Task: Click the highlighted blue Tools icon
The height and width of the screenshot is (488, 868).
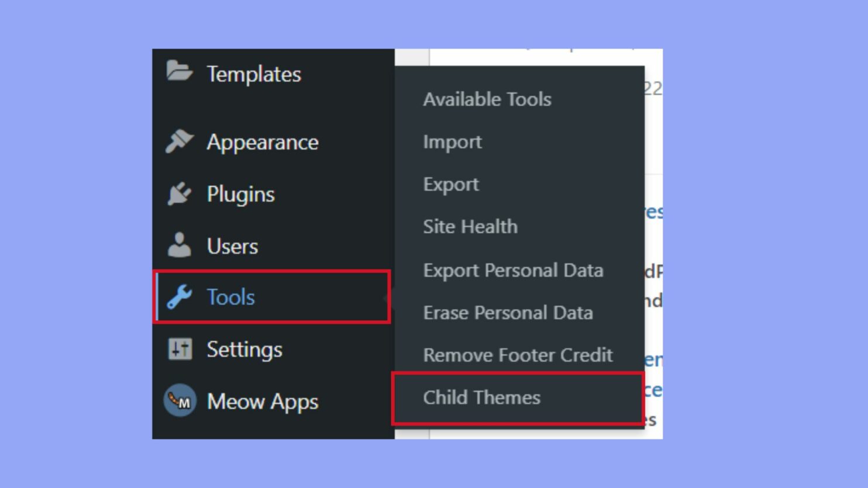Action: point(180,297)
